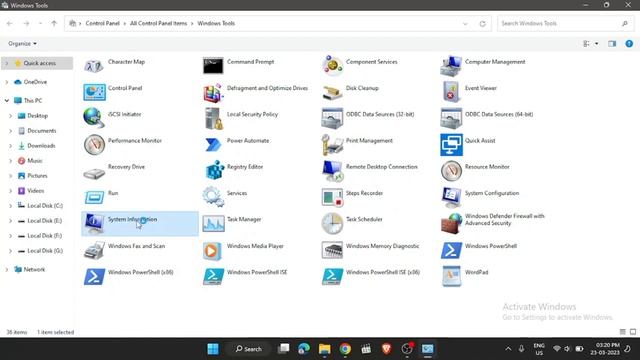Select Windows Memory Diagnostic icon
Viewport: 640px width, 360px height.
point(332,250)
